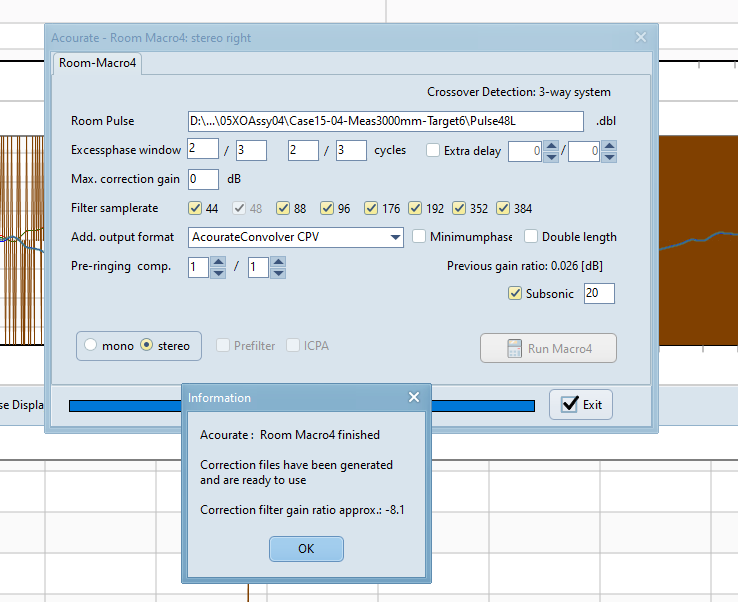Decrease second Pre-ringing comp. value
This screenshot has height=602, width=738.
278,273
